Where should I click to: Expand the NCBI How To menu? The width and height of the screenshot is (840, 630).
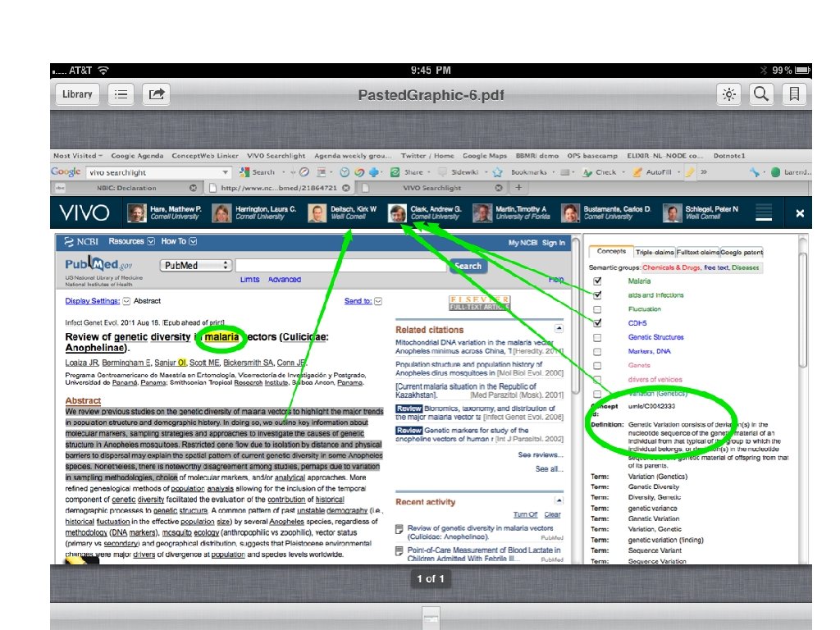click(x=179, y=241)
